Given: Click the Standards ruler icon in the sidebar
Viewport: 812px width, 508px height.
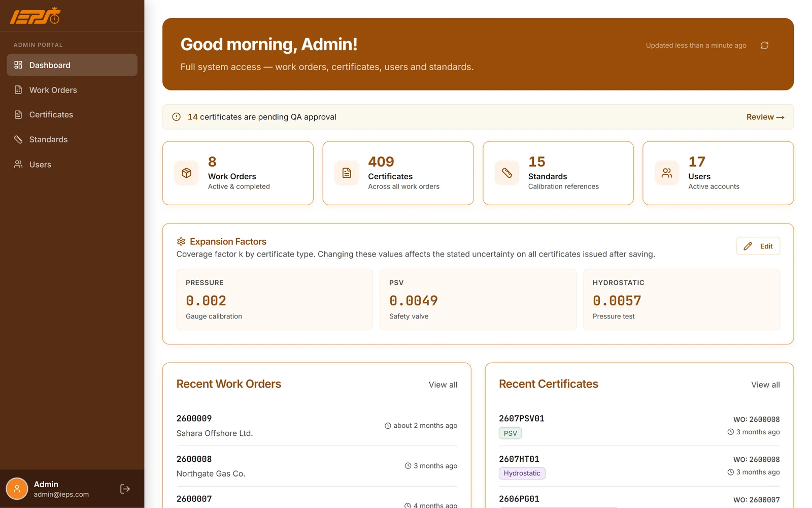Looking at the screenshot, I should coord(18,139).
